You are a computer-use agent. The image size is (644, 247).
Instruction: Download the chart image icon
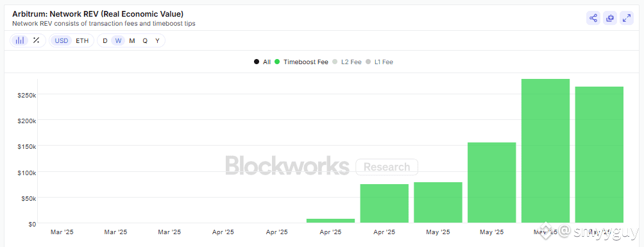pos(610,18)
